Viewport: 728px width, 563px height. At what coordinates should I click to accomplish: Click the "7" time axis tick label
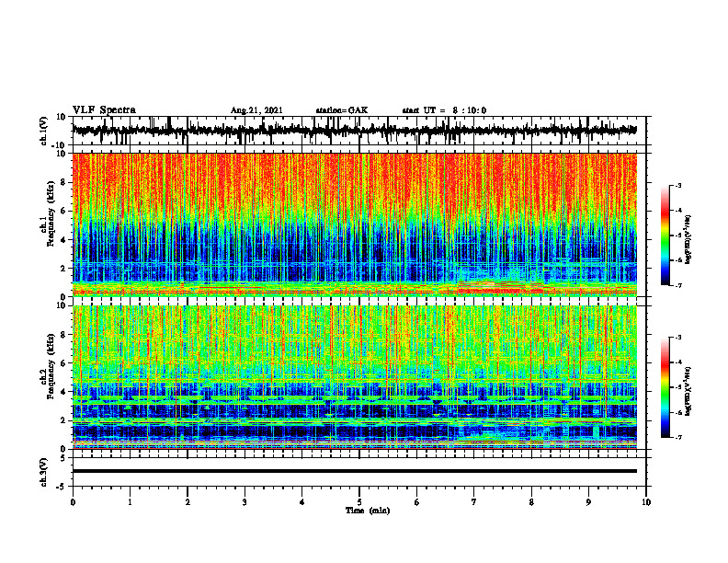[474, 502]
